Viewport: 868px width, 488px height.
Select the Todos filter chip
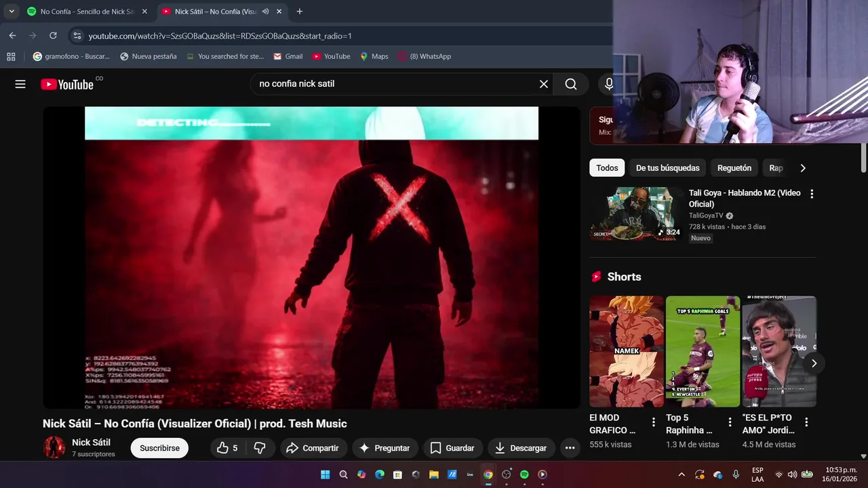coord(607,168)
